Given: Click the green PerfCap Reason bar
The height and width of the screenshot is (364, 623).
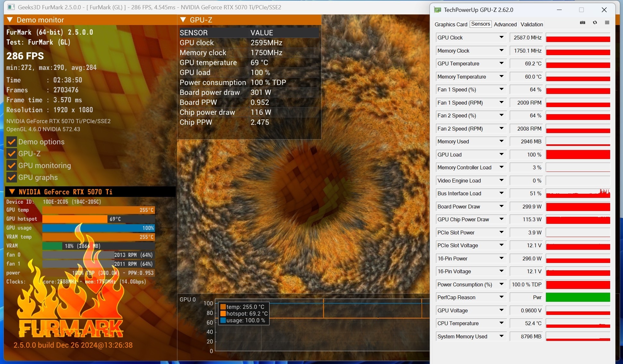Looking at the screenshot, I should click(x=578, y=297).
